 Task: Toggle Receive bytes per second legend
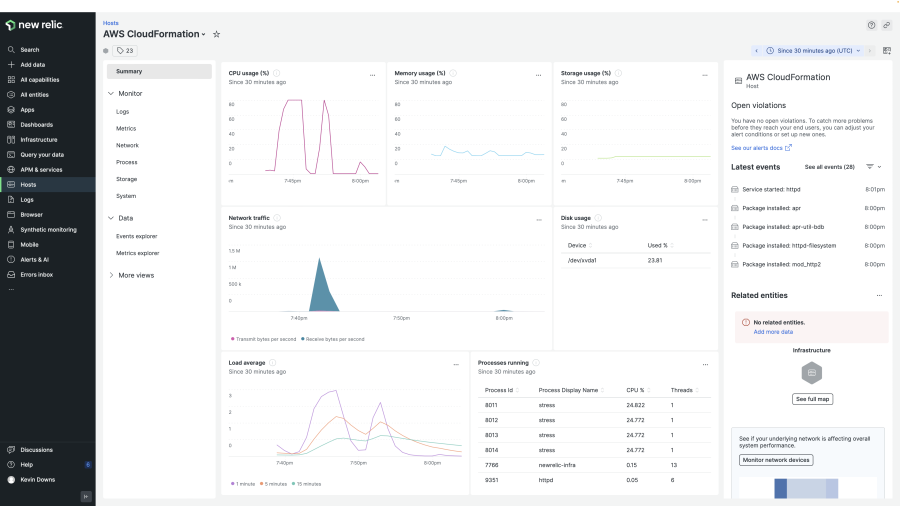(332, 339)
